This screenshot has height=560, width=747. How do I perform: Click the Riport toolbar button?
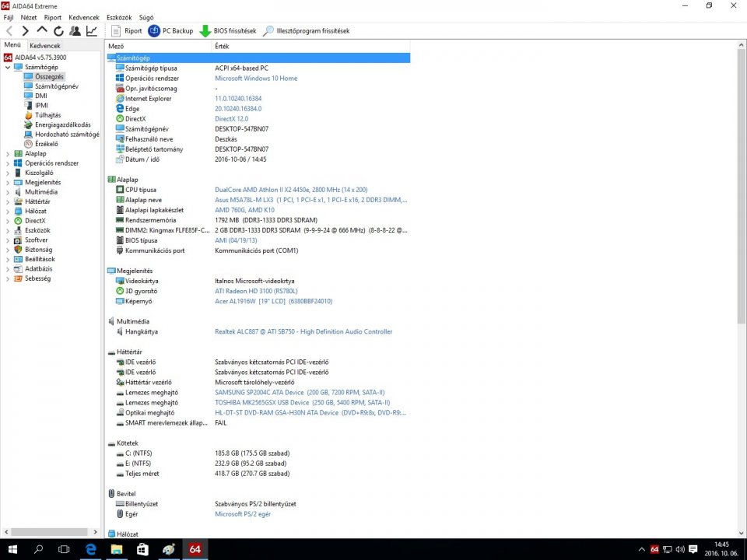[127, 31]
